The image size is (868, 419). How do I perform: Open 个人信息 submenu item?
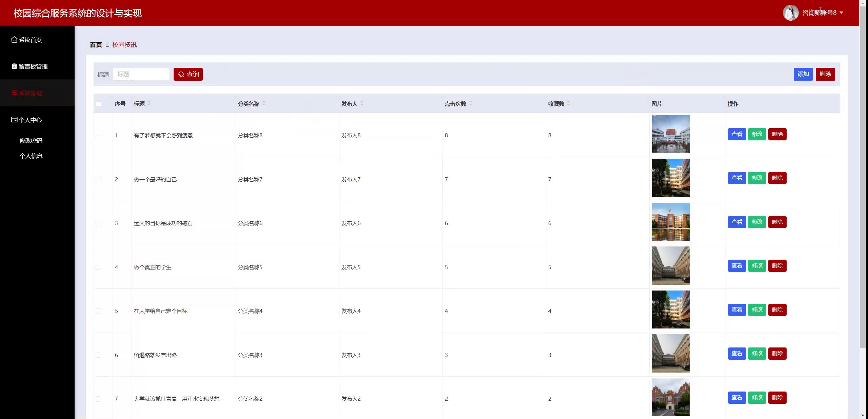pyautogui.click(x=31, y=156)
